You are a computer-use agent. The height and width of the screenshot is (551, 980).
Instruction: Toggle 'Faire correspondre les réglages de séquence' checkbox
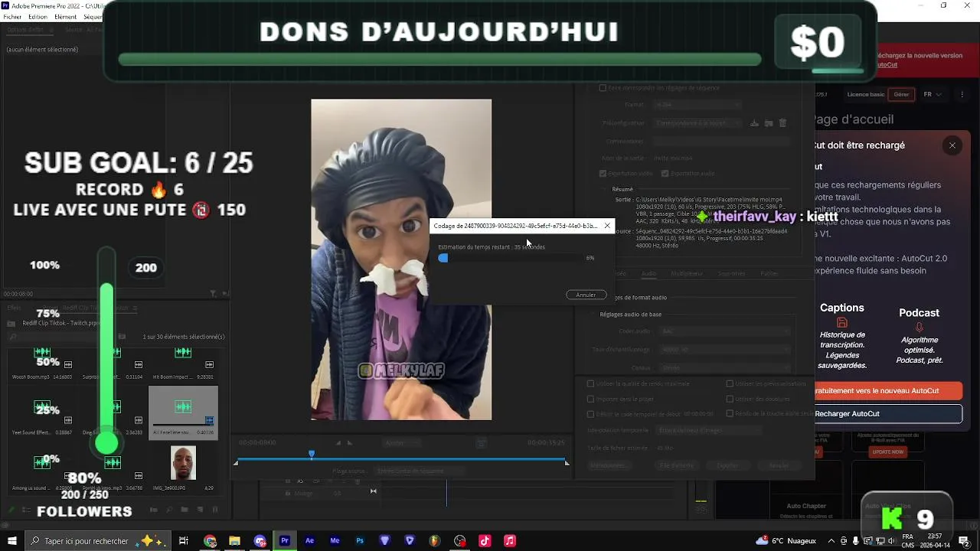[x=603, y=88]
